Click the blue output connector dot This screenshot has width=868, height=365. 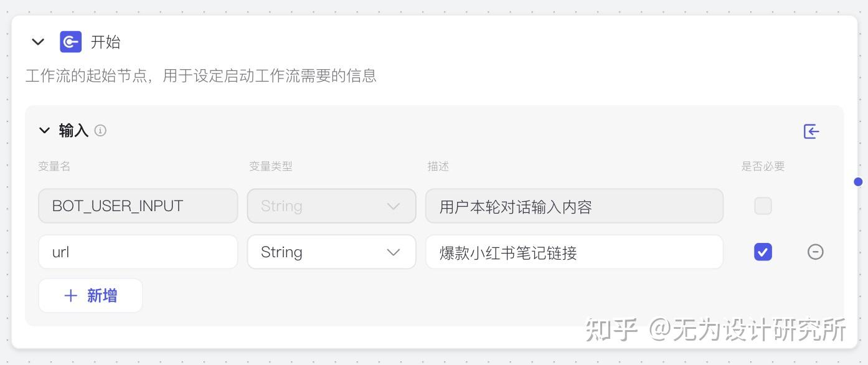[x=858, y=182]
